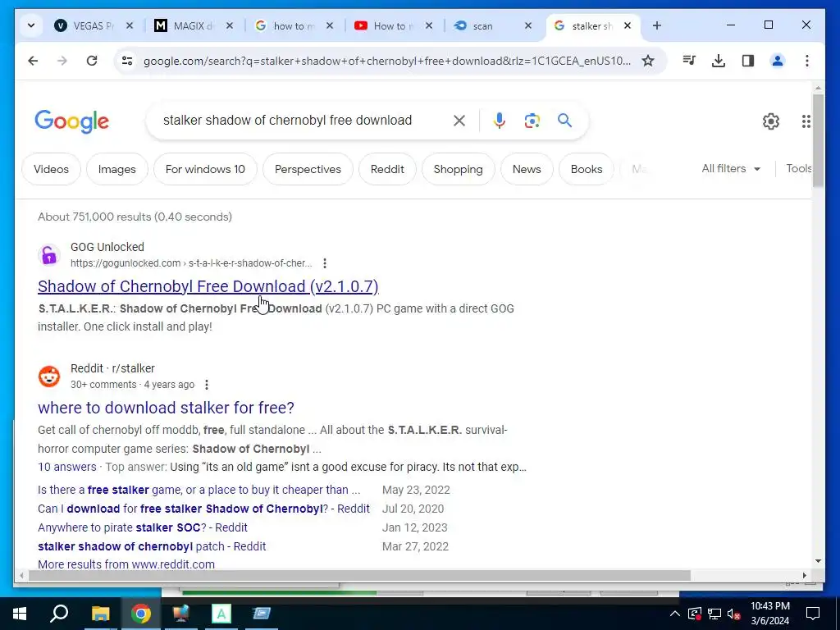
Task: Search by image with Google Lens
Action: coord(532,121)
